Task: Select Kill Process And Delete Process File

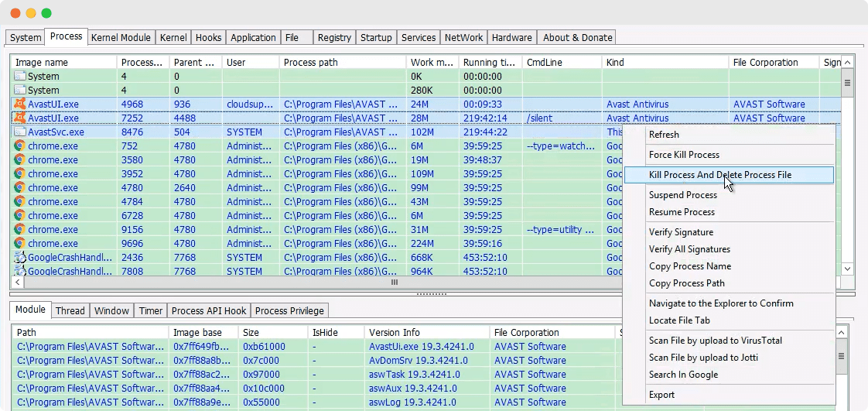Action: pyautogui.click(x=719, y=175)
